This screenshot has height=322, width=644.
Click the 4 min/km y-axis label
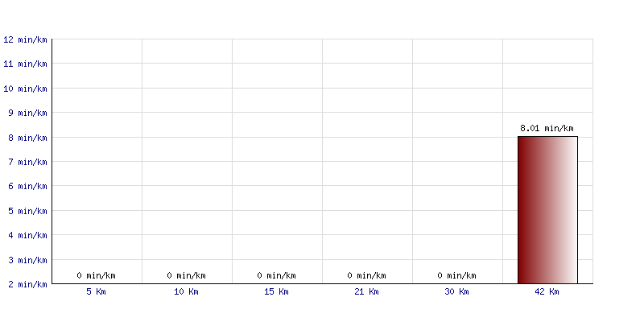tap(27, 235)
